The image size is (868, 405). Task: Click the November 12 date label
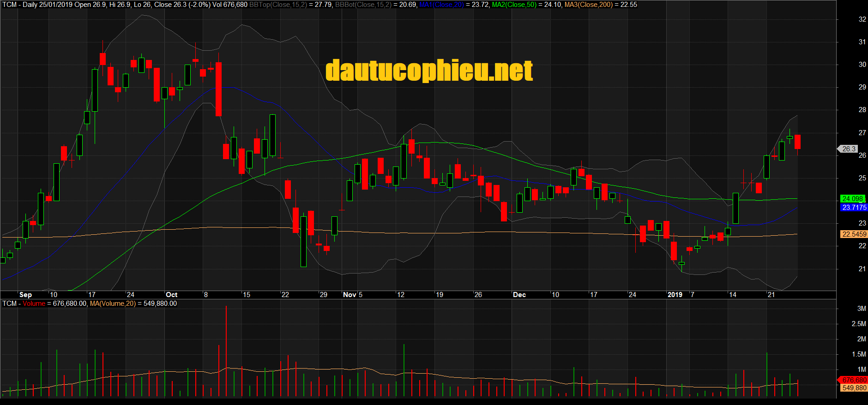401,295
